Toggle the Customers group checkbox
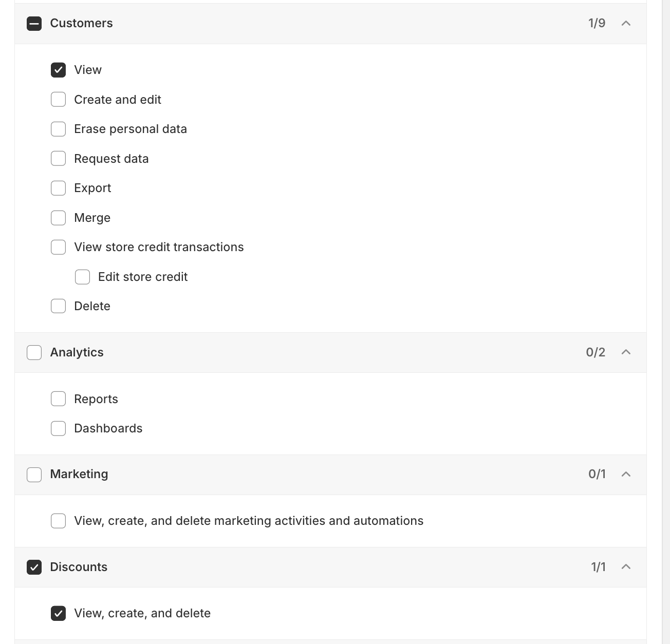670x644 pixels. point(34,24)
